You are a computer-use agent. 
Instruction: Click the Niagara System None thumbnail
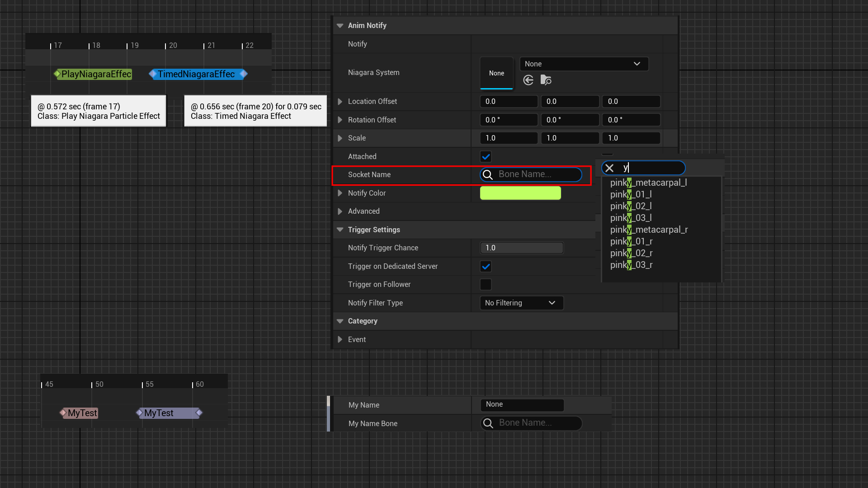pos(496,73)
